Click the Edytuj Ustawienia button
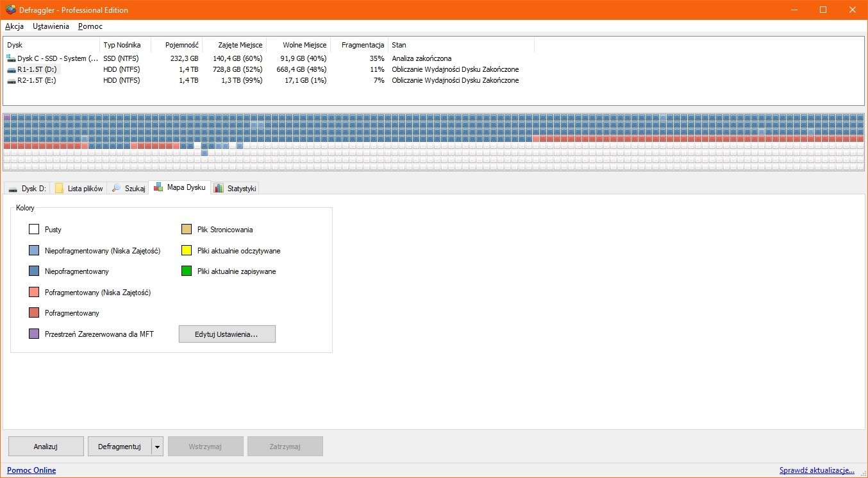 point(227,334)
